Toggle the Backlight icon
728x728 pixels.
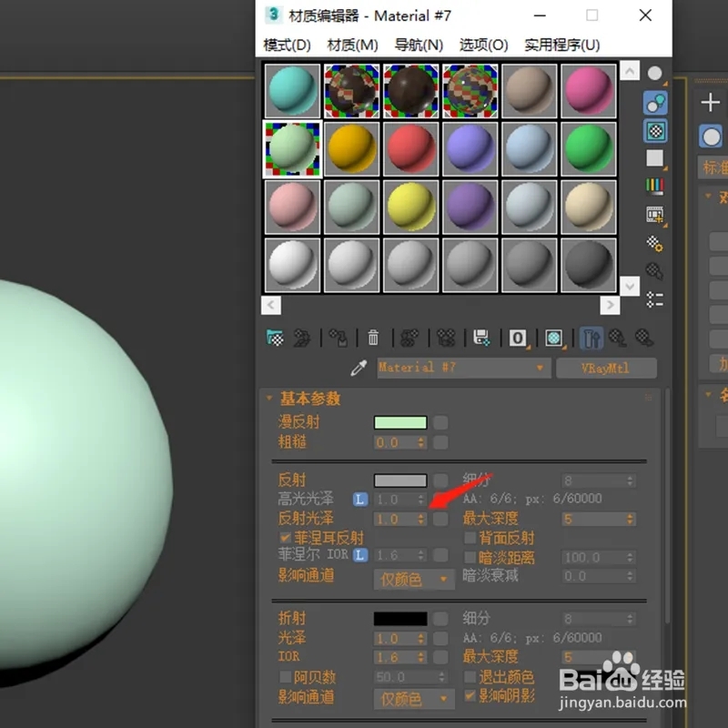coord(655,103)
